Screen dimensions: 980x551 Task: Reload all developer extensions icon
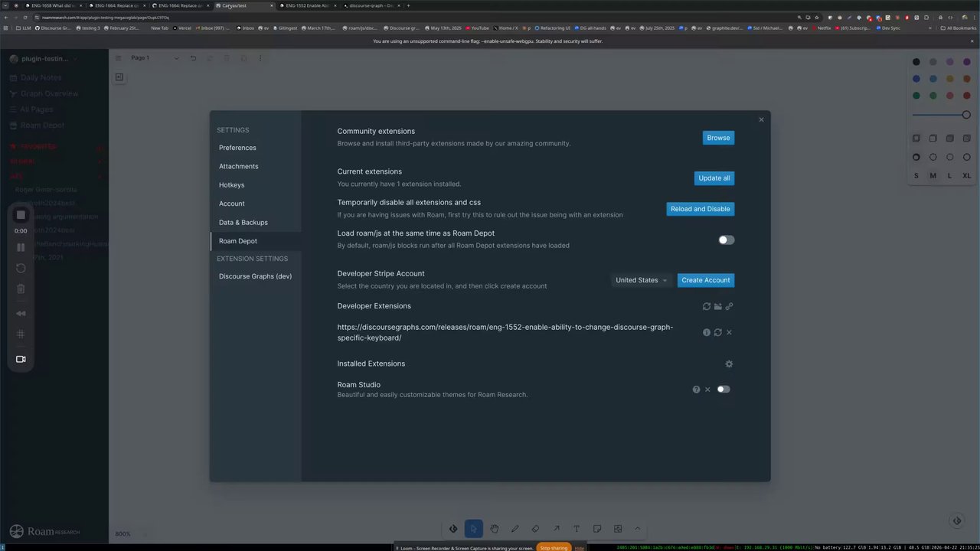[x=707, y=307]
